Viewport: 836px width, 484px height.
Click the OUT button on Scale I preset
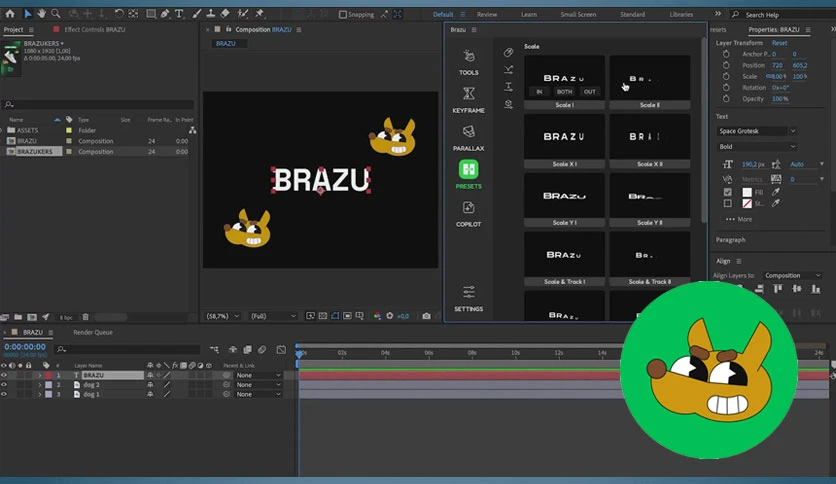coord(589,92)
